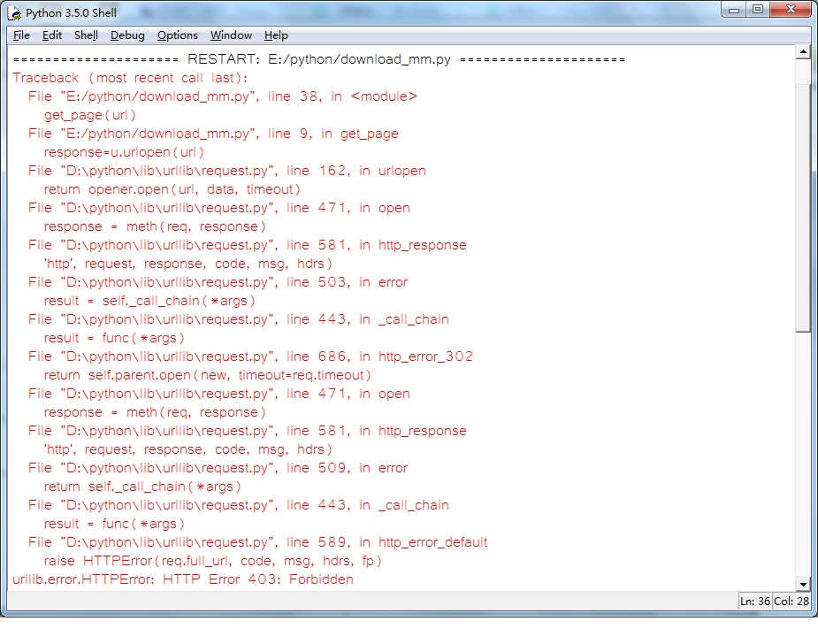Click the RESTART header line
The width and height of the screenshot is (818, 644).
click(x=318, y=59)
